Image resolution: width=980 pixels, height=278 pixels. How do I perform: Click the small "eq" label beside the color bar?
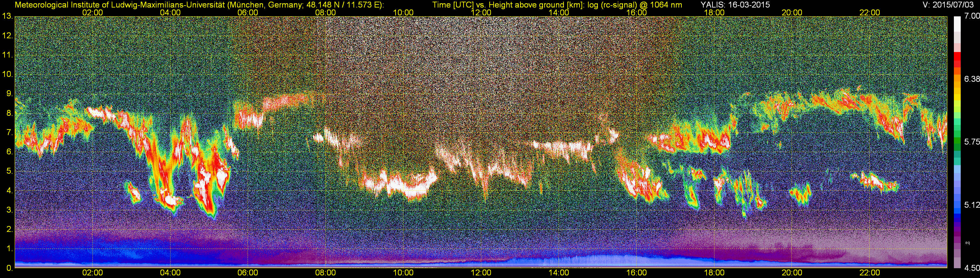click(968, 243)
